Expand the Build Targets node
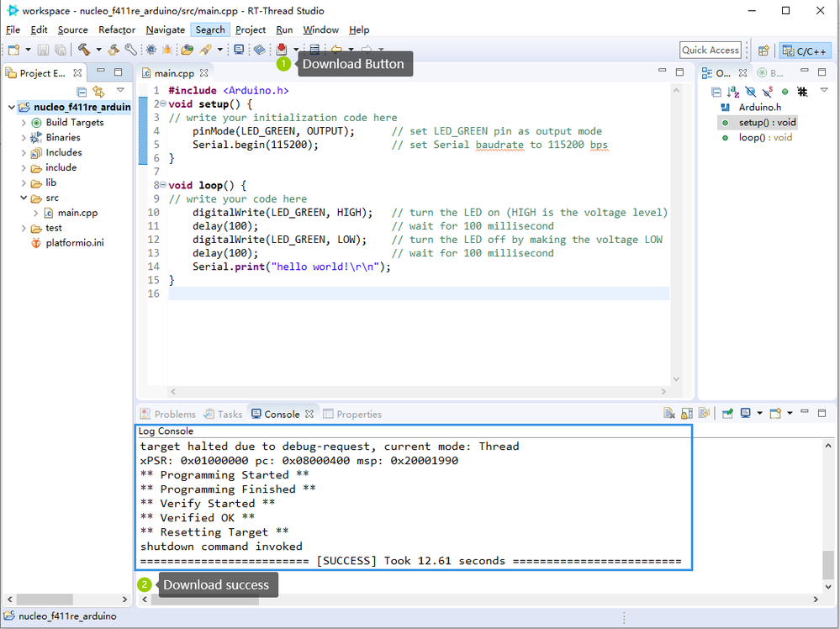 tap(24, 123)
